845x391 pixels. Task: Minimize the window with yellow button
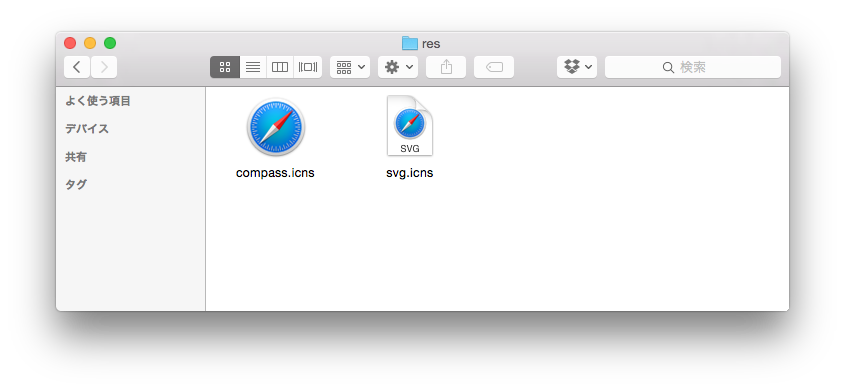pos(90,43)
